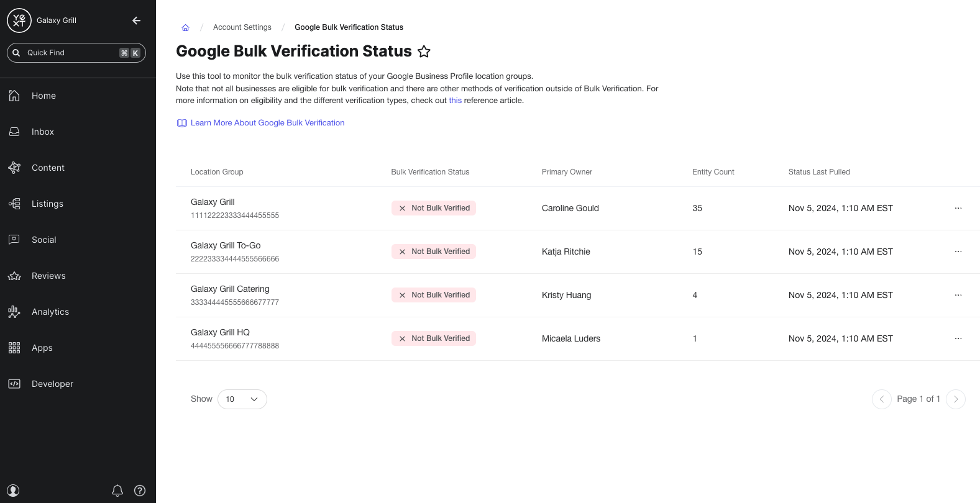Viewport: 980px width, 503px height.
Task: Click the Status Last Pulled column header
Action: [x=819, y=172]
